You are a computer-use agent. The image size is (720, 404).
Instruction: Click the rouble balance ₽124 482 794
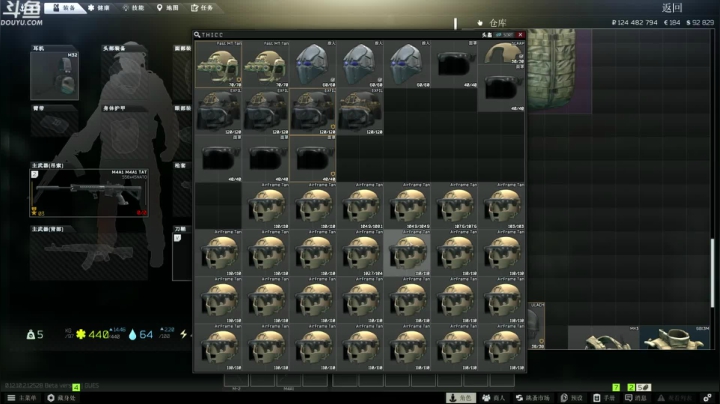(634, 22)
